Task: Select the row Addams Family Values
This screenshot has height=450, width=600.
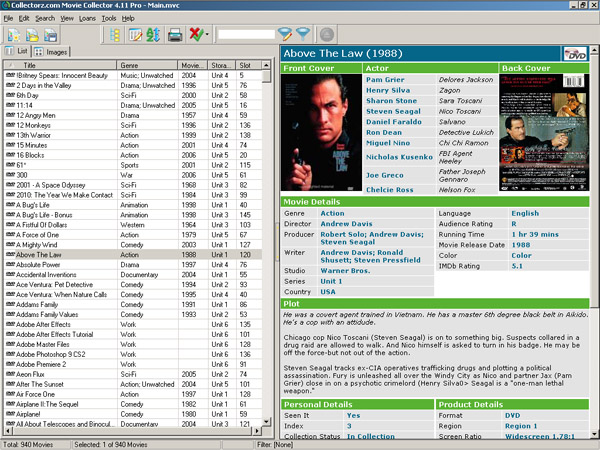Action: tap(133, 314)
